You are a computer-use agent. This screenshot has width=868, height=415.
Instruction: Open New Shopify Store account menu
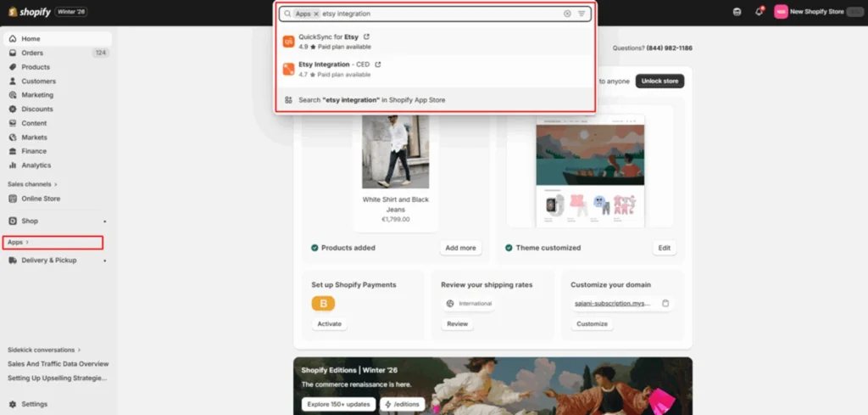818,12
